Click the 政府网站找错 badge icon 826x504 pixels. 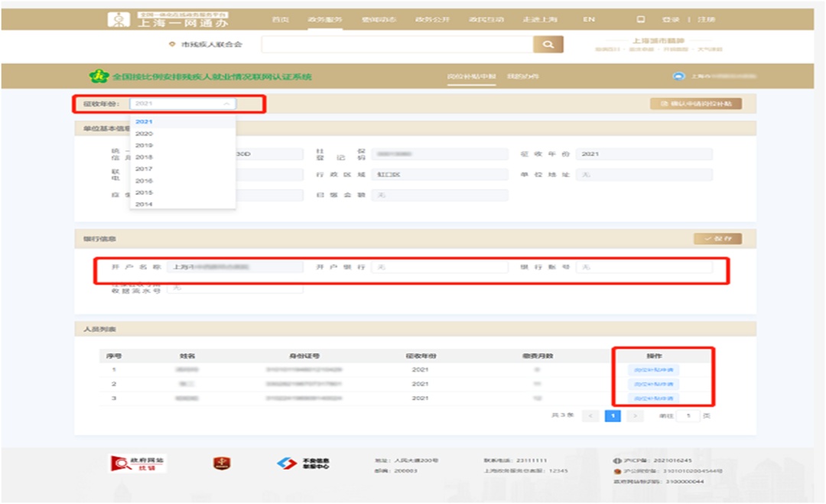point(138,463)
